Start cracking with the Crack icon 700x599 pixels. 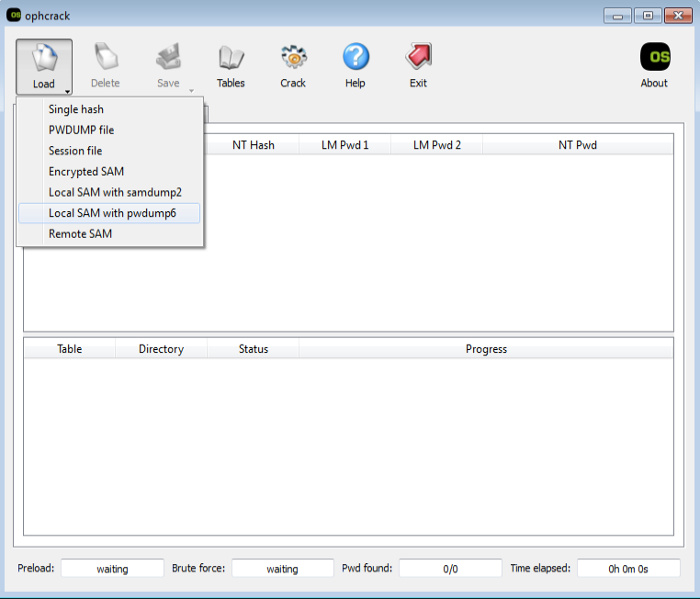(293, 59)
